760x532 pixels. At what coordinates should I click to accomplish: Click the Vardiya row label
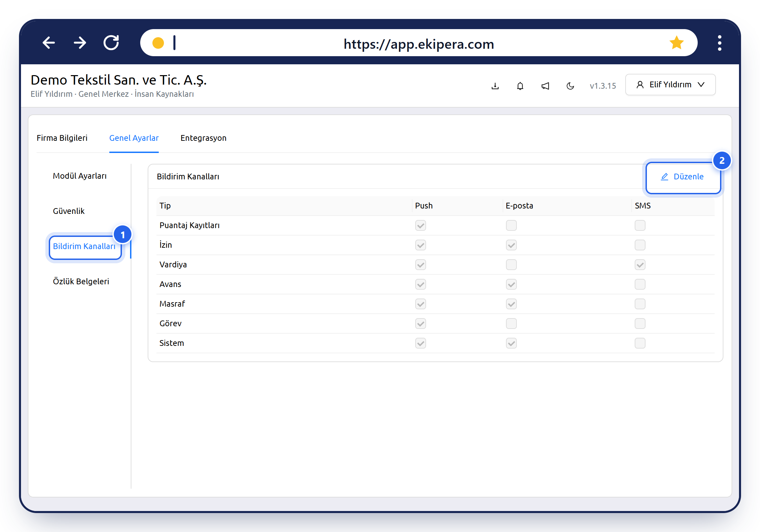pyautogui.click(x=173, y=265)
